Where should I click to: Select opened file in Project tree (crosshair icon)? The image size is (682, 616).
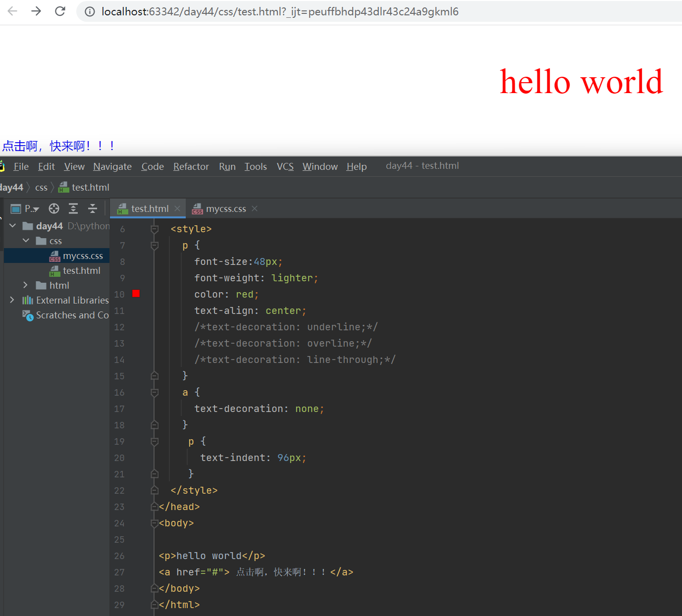(54, 208)
